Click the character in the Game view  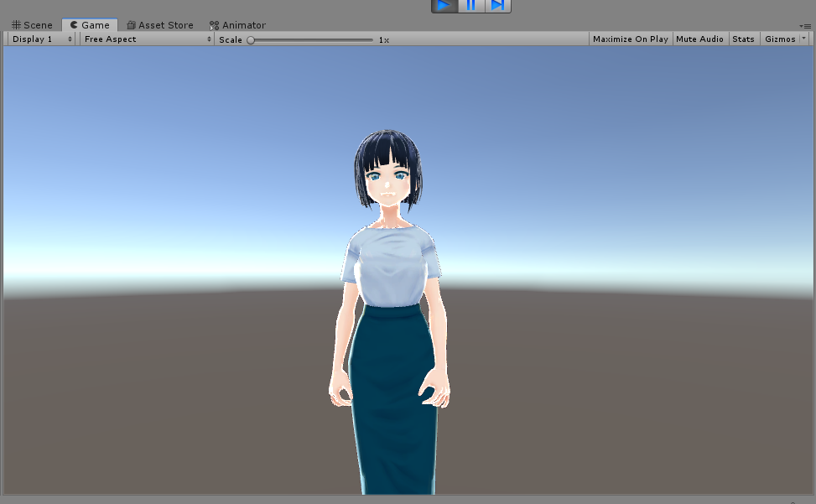click(390, 312)
